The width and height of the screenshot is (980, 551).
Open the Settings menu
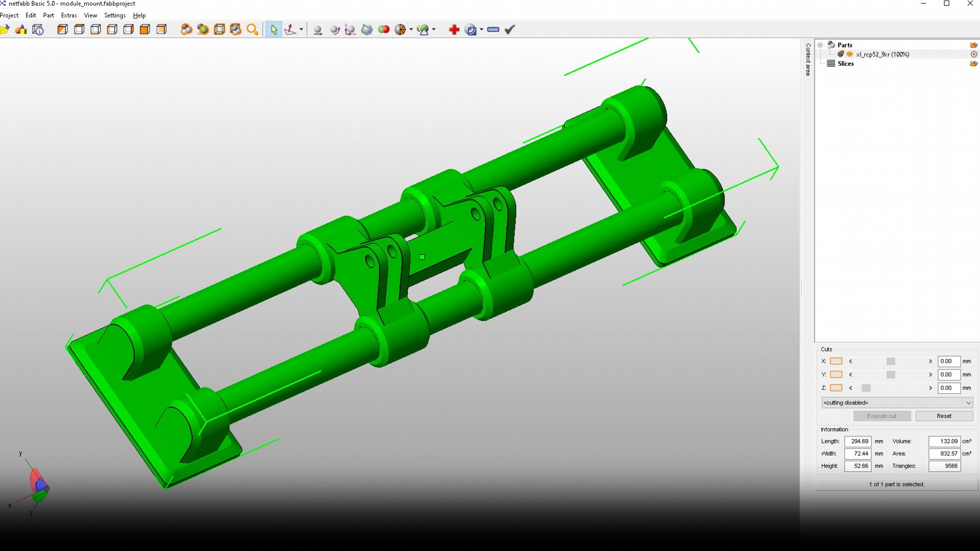115,15
